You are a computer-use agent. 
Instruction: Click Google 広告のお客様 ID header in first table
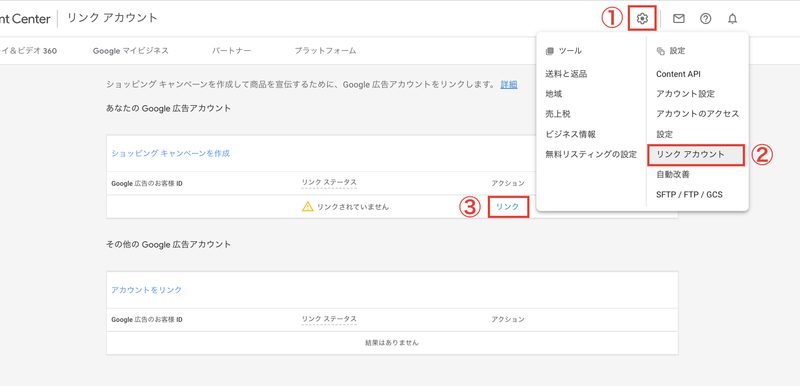[147, 183]
